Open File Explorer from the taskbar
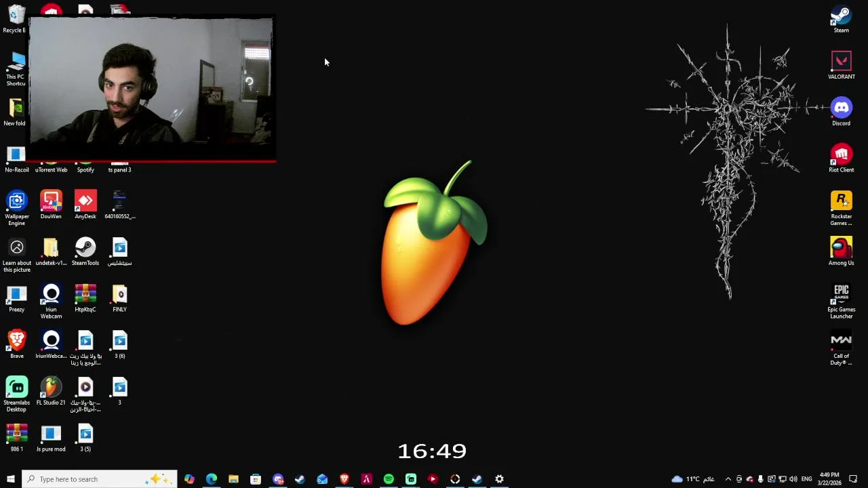This screenshot has width=868, height=488. pyautogui.click(x=233, y=479)
